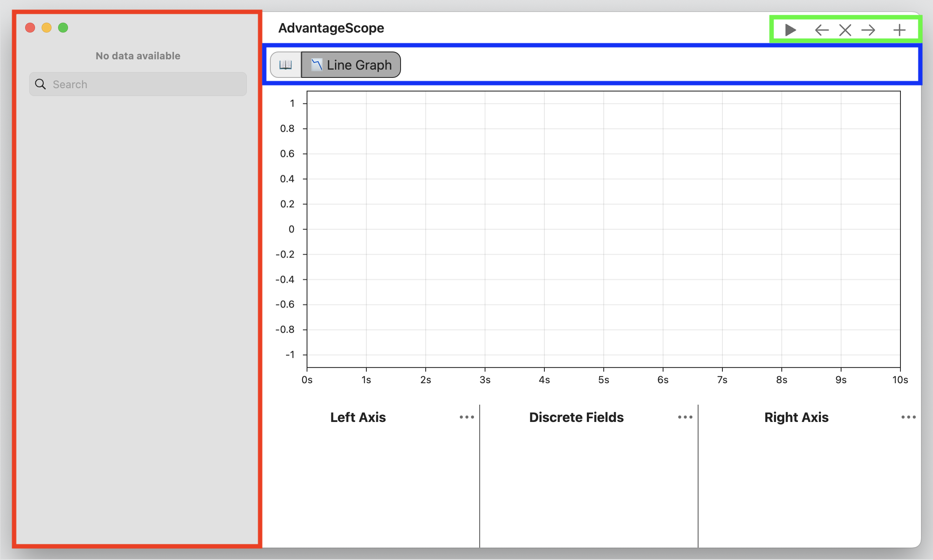Close the window with red button

[x=30, y=28]
